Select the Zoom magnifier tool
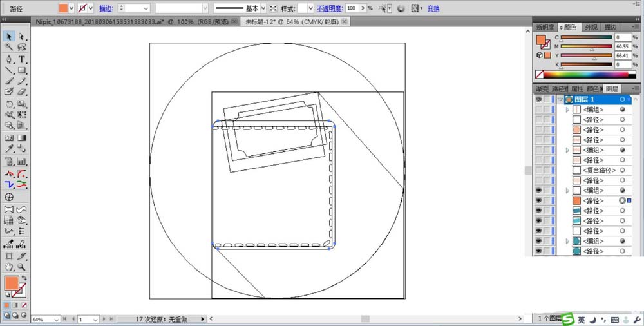644x326 pixels. coord(21,267)
